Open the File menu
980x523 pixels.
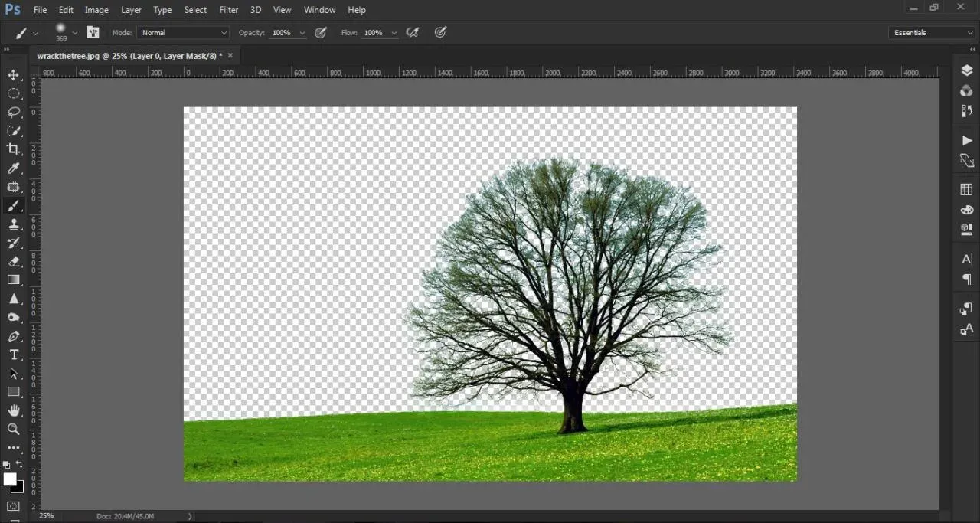(40, 10)
